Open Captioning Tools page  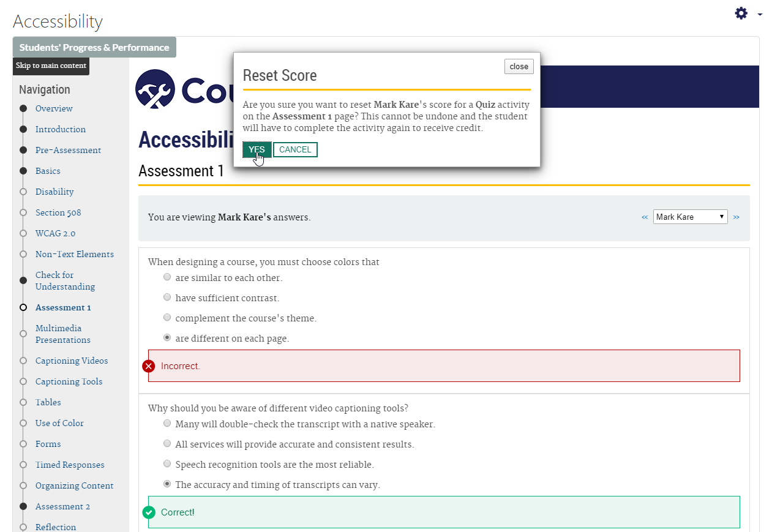[69, 381]
